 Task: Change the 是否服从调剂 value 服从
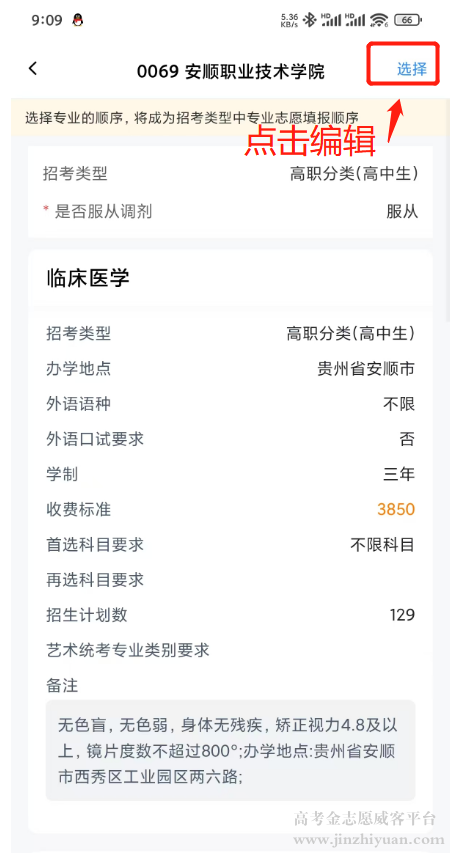[402, 212]
